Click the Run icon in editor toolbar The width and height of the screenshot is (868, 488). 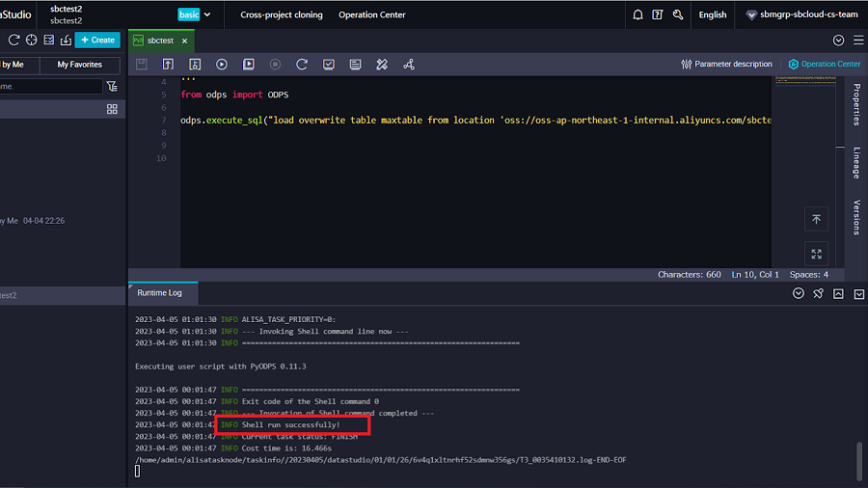222,65
